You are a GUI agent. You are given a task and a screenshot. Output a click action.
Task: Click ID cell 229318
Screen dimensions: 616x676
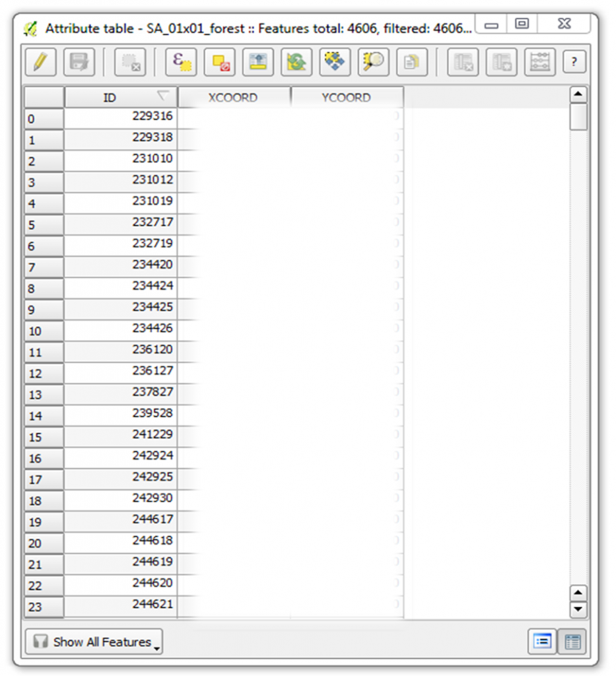tap(121, 139)
